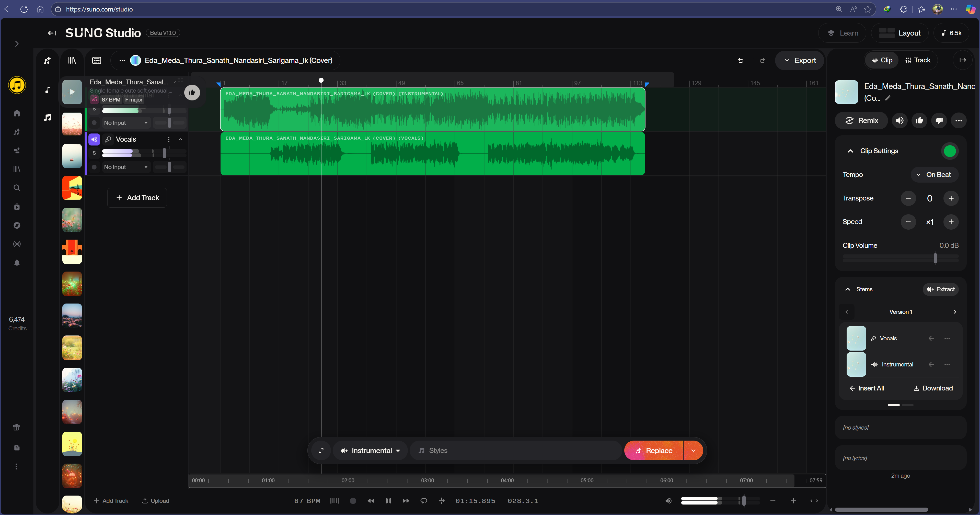This screenshot has height=515, width=980.
Task: Toggle the metronome bars icon
Action: [335, 501]
